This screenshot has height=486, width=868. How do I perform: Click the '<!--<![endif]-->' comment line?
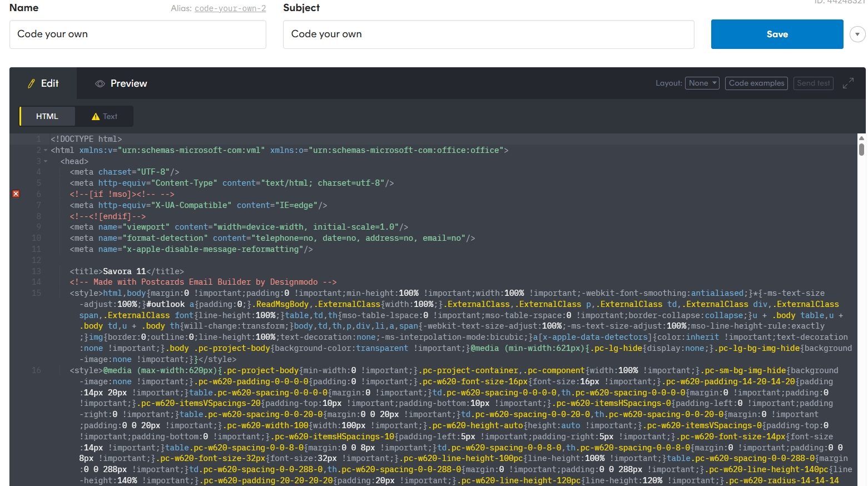[x=108, y=216]
